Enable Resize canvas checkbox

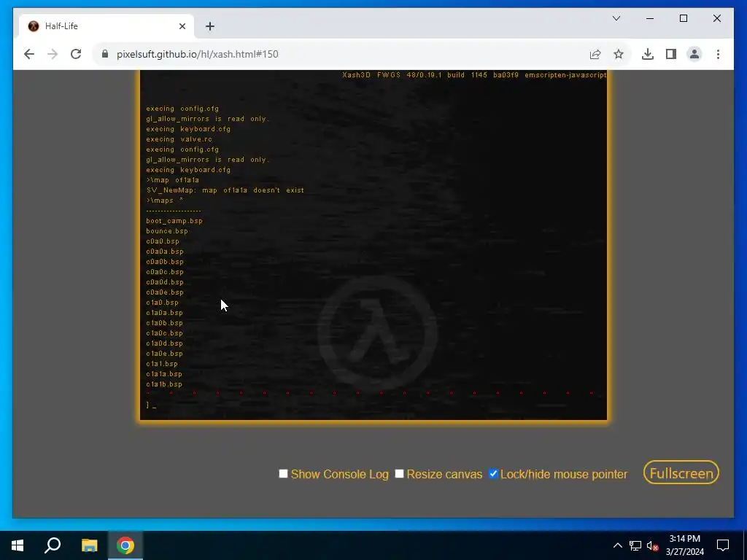[x=399, y=473]
